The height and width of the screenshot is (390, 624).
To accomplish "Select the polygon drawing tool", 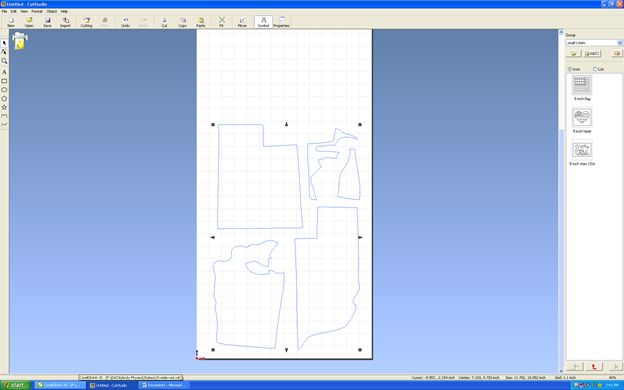I will pyautogui.click(x=4, y=98).
